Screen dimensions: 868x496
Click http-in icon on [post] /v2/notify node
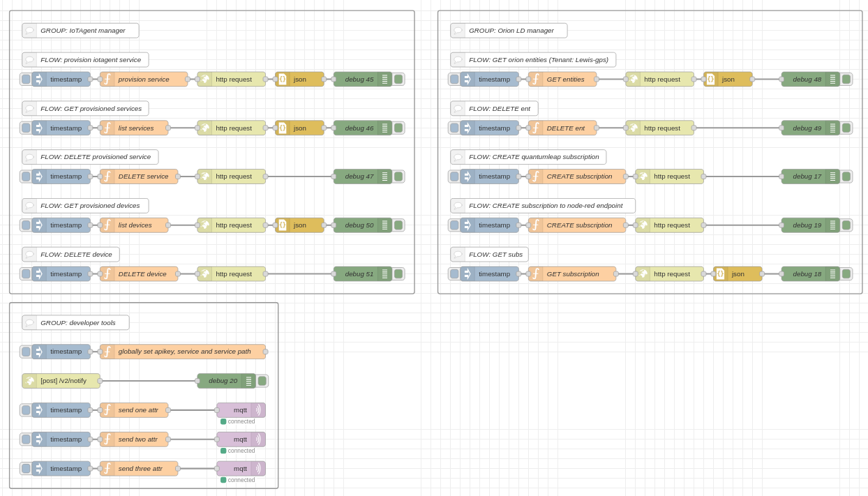point(30,381)
